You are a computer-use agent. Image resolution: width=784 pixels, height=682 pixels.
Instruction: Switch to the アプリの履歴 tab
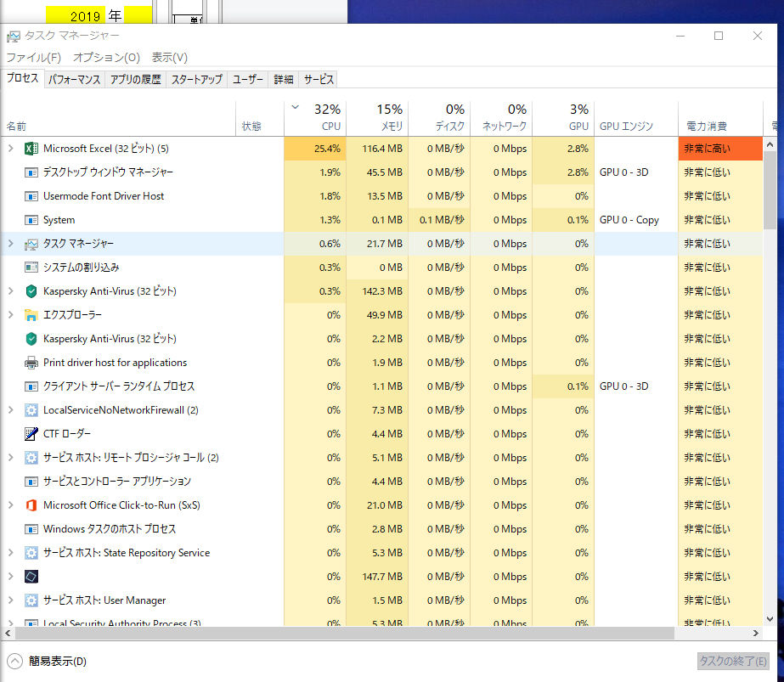click(x=136, y=80)
